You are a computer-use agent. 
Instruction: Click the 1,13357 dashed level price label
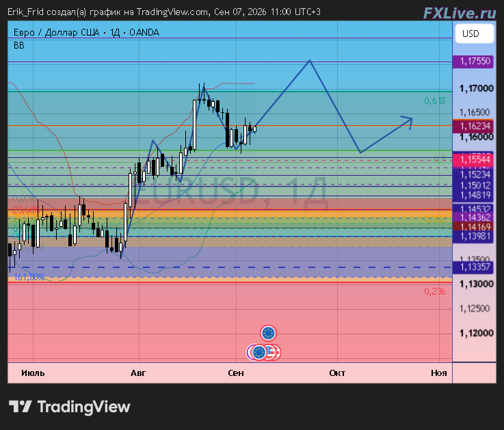point(473,267)
